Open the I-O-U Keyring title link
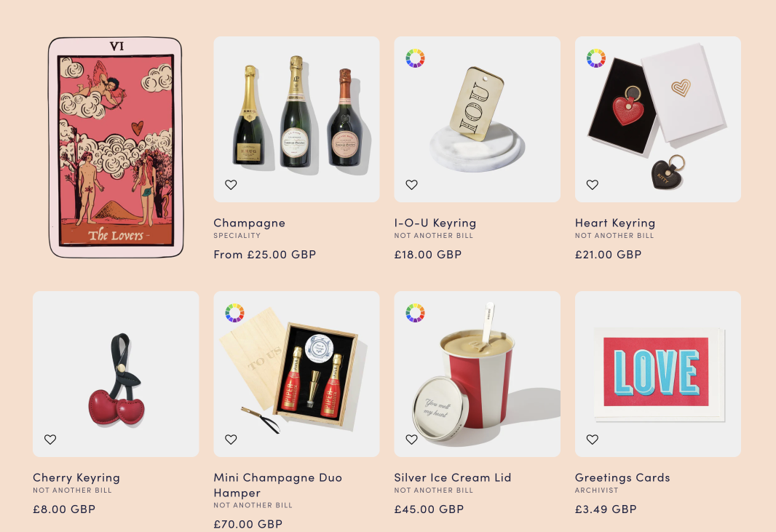The width and height of the screenshot is (776, 532). coord(435,223)
